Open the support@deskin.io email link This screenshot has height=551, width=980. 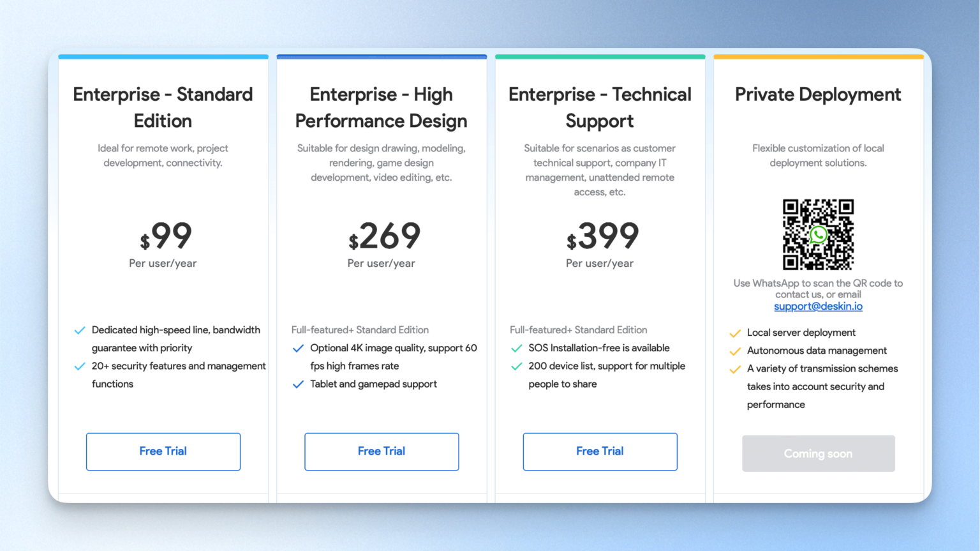tap(818, 306)
